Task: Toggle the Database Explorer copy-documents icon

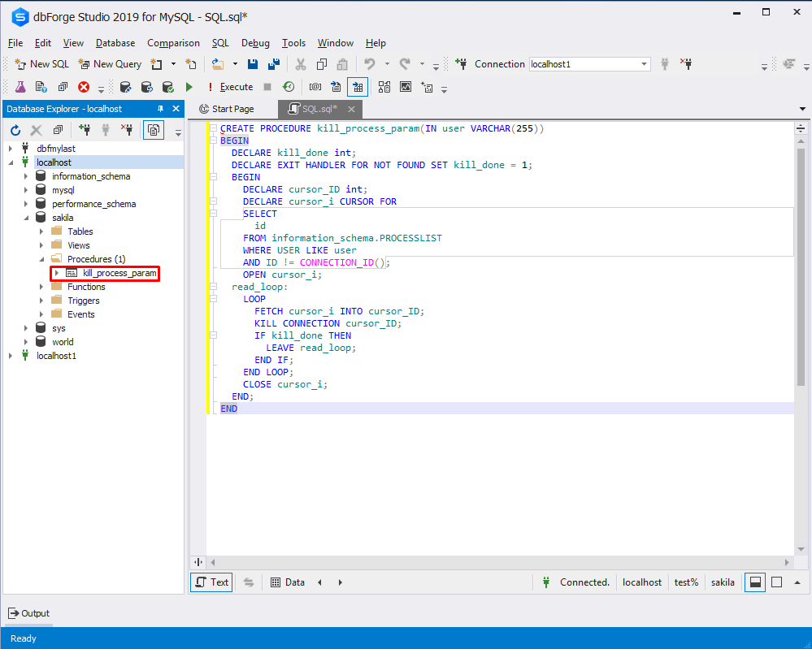Action: click(x=154, y=130)
